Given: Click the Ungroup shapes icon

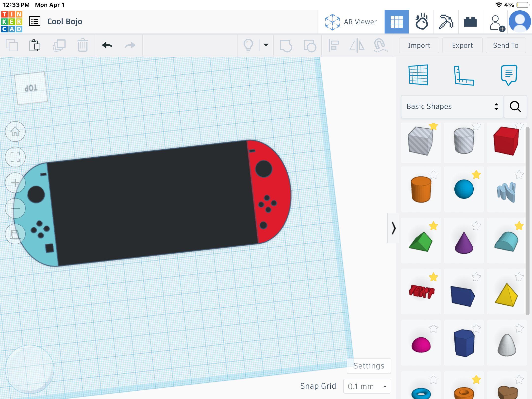Looking at the screenshot, I should pyautogui.click(x=310, y=46).
